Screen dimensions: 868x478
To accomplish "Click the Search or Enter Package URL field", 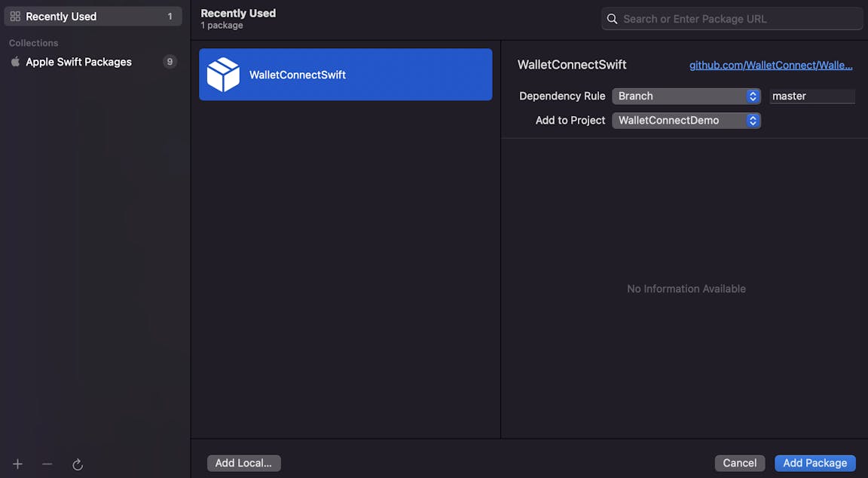I will (732, 19).
